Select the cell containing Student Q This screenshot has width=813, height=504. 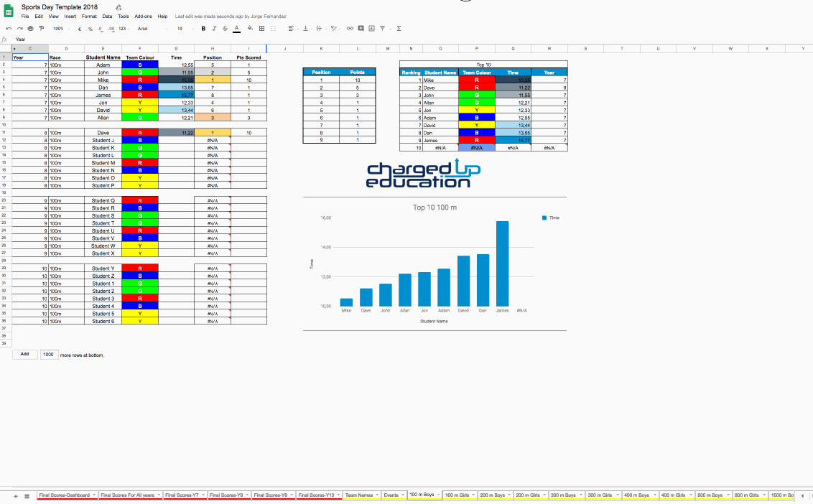103,201
